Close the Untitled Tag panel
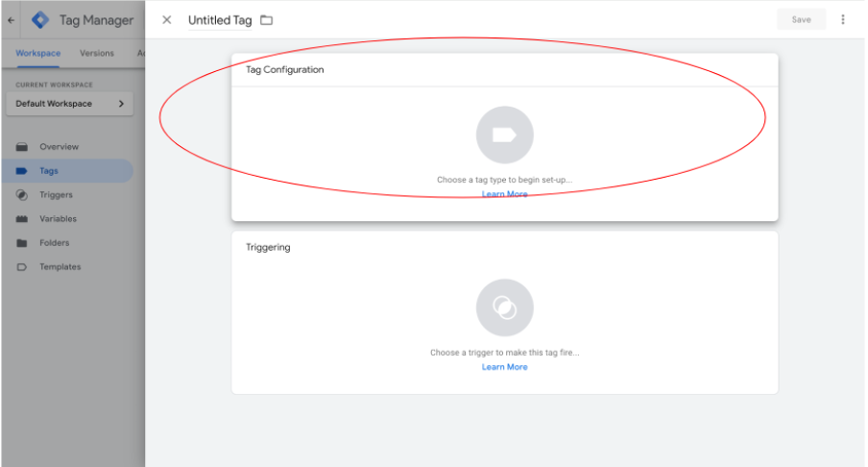Screen dimensions: 868x467 [x=167, y=20]
